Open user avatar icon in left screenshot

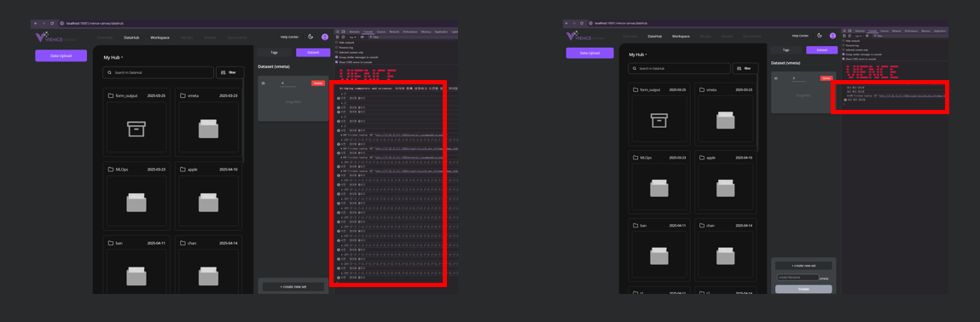pos(324,37)
